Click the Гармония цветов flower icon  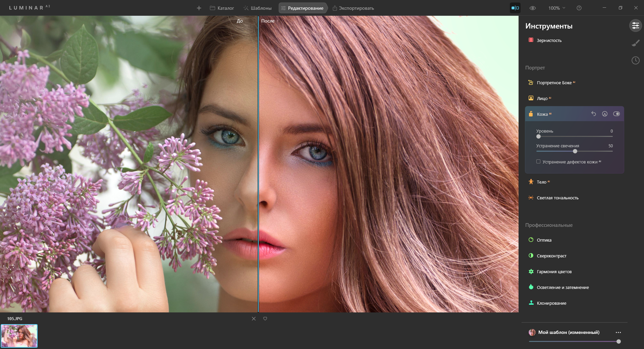click(x=531, y=271)
